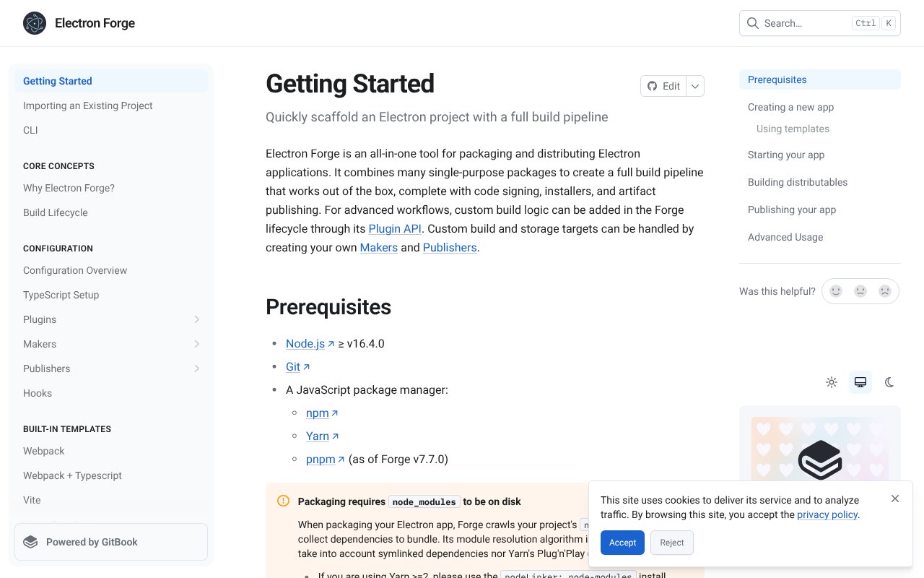Click the Electron Forge logo icon
Viewport: 924px width, 578px height.
click(35, 23)
